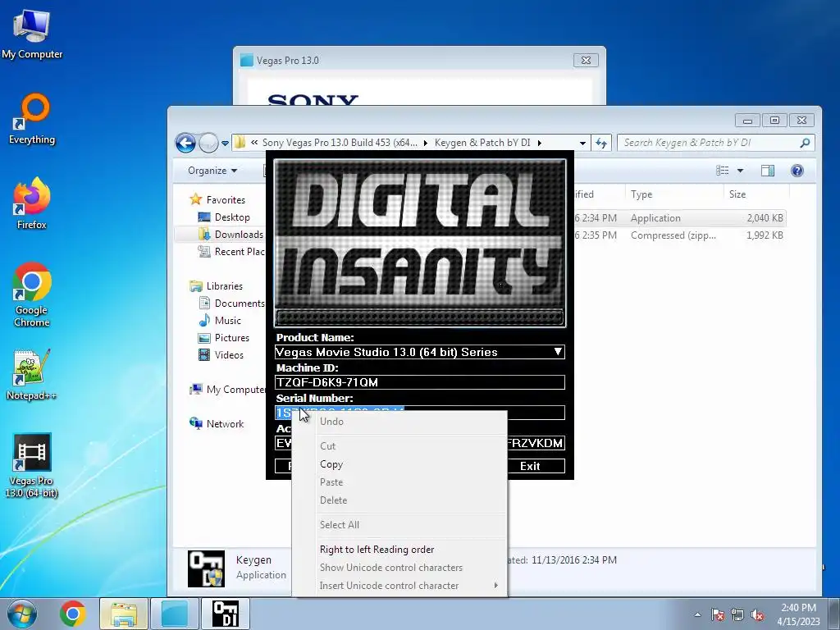Click the keygen Exit button
Image resolution: width=840 pixels, height=630 pixels.
530,466
